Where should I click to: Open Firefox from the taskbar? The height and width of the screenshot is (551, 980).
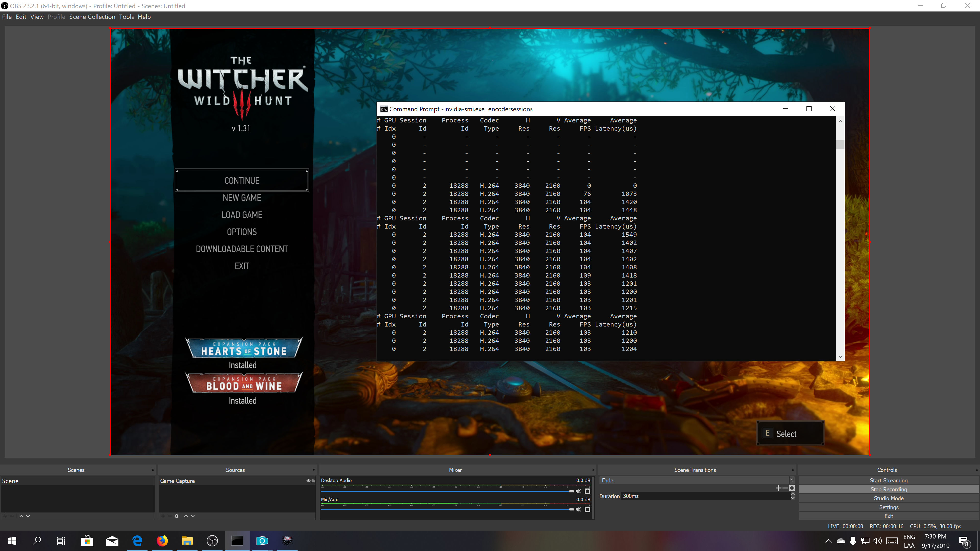click(x=163, y=541)
